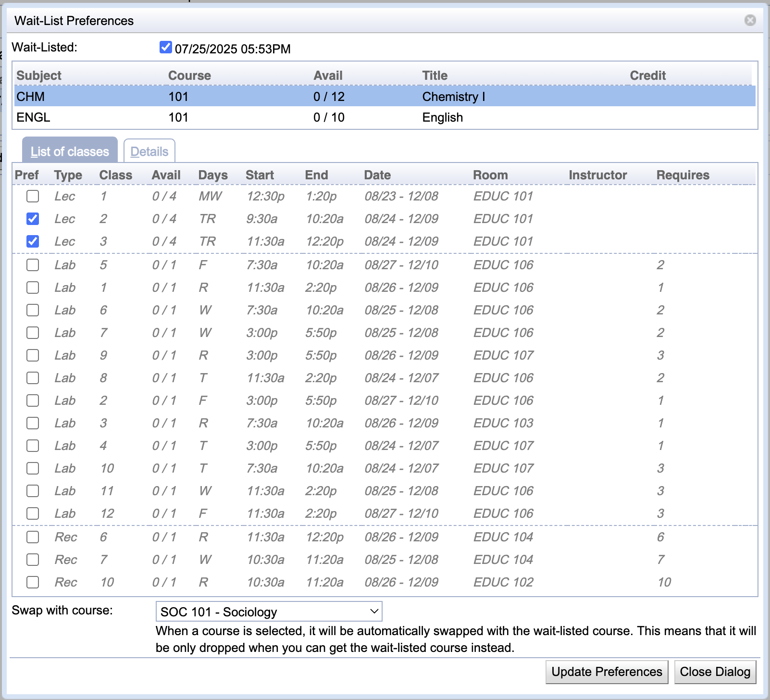This screenshot has height=700, width=770.
Task: Check preference for Lab 2 F 3:00p
Action: 33,400
